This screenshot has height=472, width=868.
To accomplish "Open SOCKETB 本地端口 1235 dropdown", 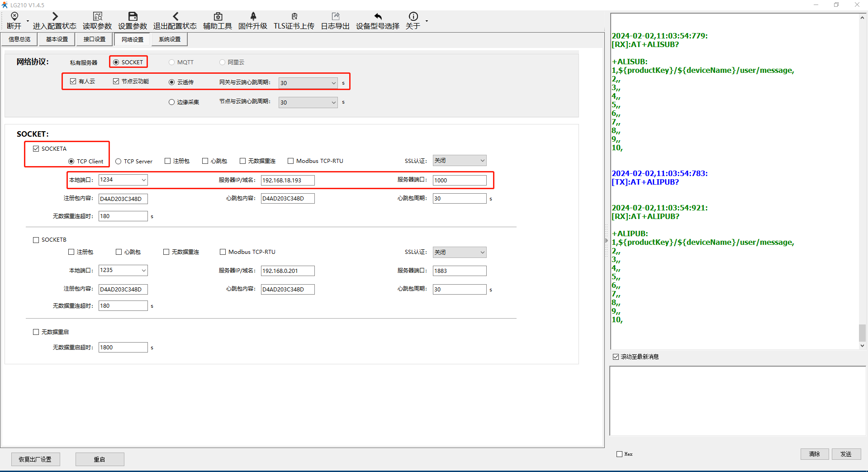I will pyautogui.click(x=123, y=270).
